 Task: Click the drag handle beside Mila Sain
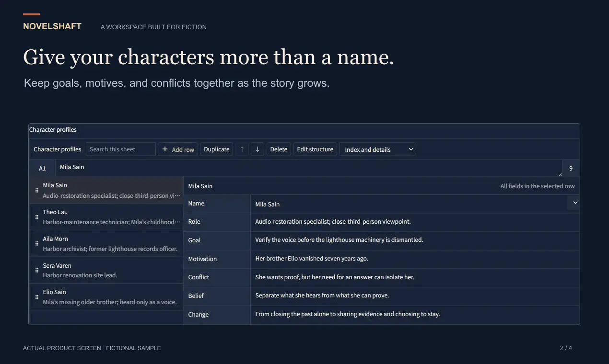pos(37,191)
